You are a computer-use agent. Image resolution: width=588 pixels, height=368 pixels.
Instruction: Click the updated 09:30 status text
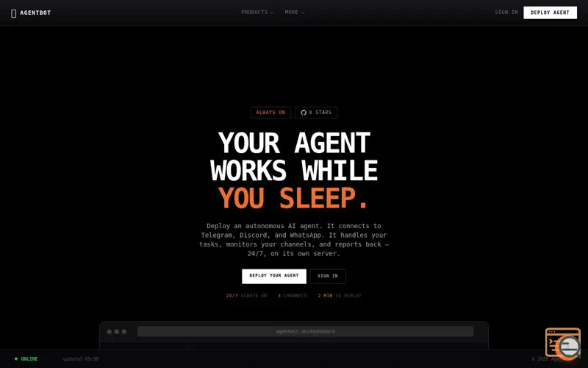[x=81, y=359]
